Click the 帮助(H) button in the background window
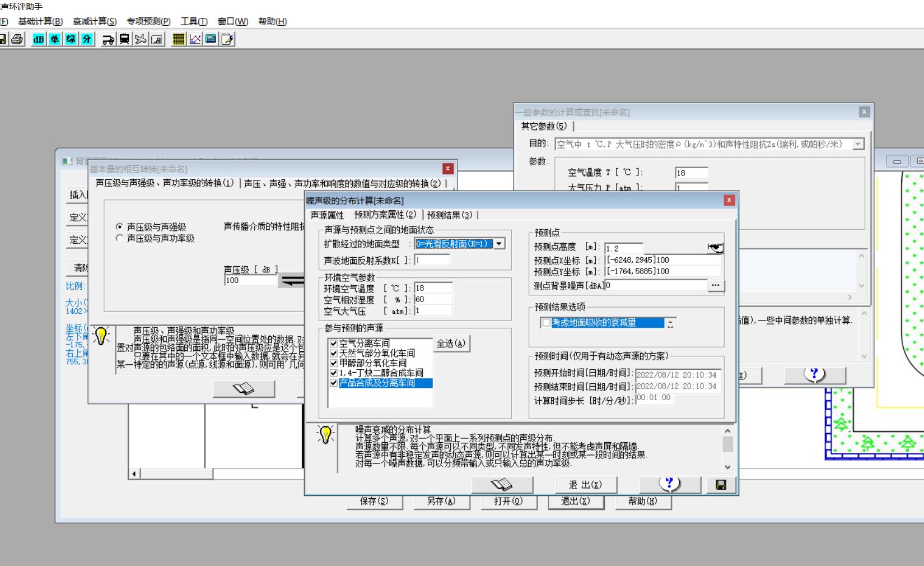Image resolution: width=924 pixels, height=566 pixels. point(643,502)
